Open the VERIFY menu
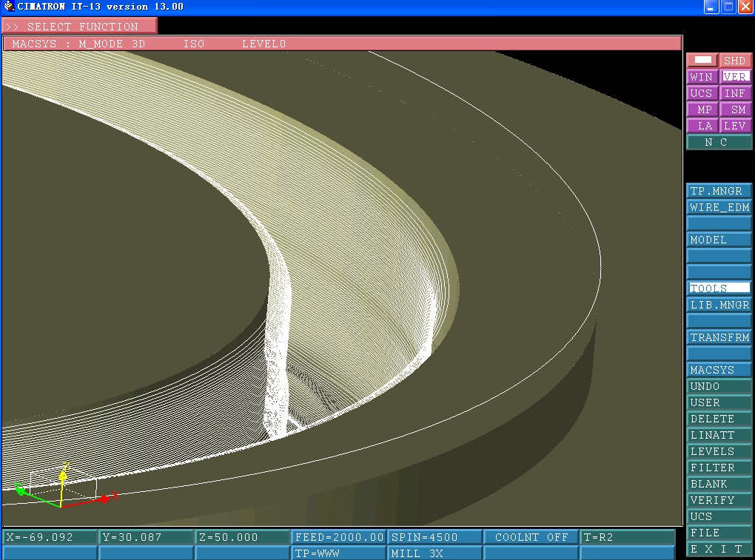 [x=719, y=500]
